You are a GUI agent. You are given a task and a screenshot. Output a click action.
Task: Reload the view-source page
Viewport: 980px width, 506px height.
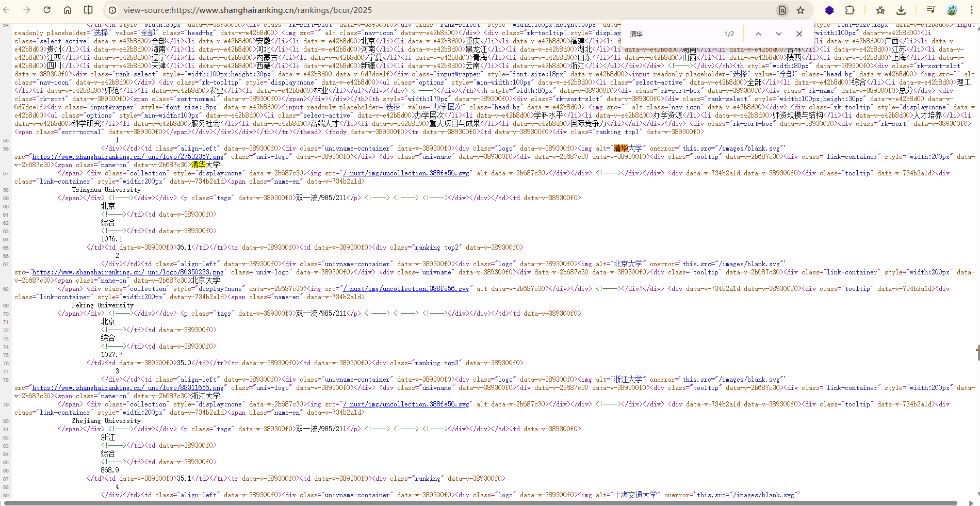(47, 10)
